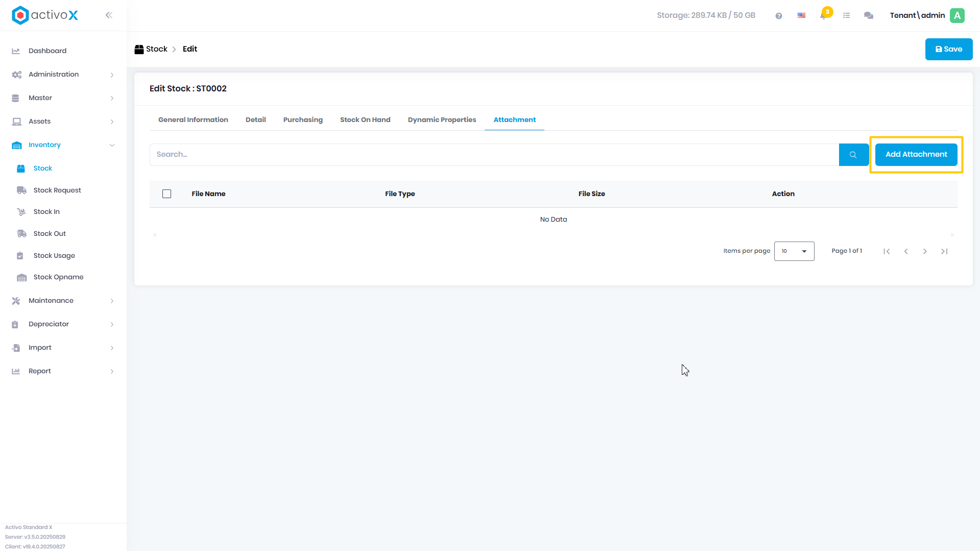Focus the Search input field

click(x=494, y=155)
